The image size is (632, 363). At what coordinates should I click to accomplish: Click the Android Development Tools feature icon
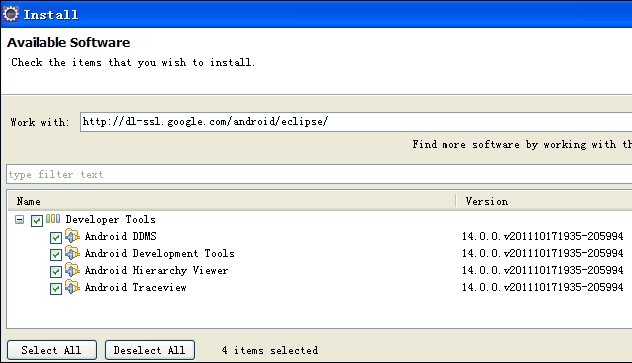tap(72, 253)
